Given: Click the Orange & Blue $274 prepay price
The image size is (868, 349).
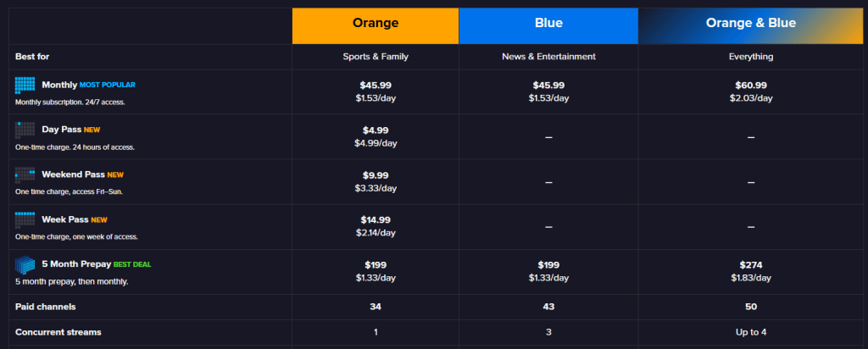Looking at the screenshot, I should [x=751, y=264].
